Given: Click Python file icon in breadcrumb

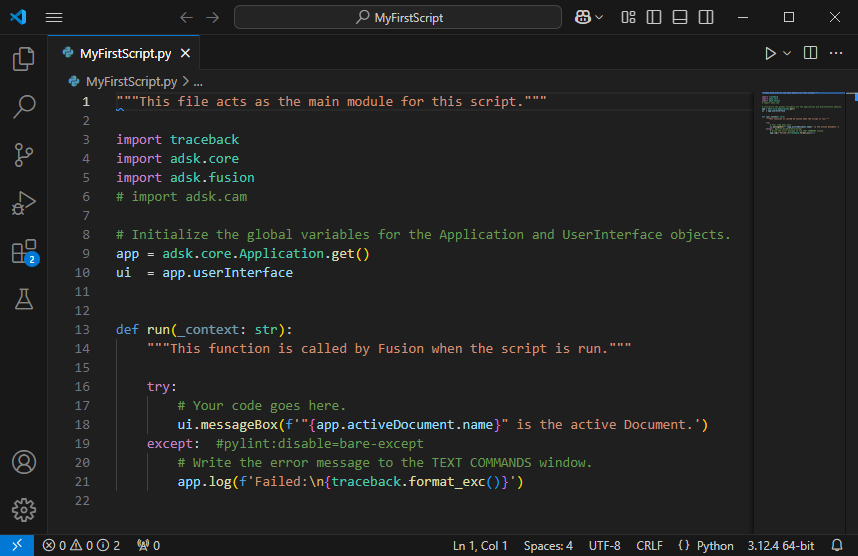Looking at the screenshot, I should (74, 82).
